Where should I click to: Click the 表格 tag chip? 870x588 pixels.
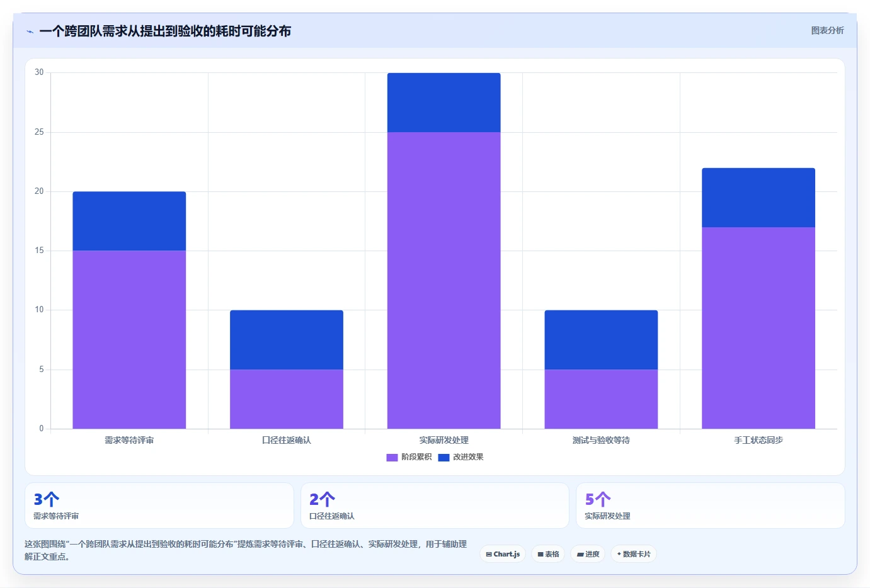(x=548, y=554)
